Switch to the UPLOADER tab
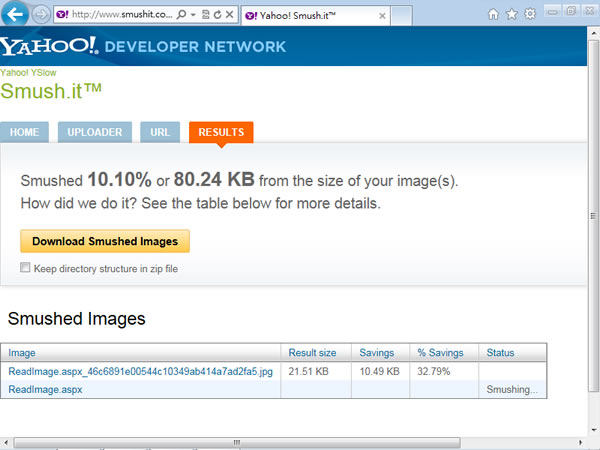The image size is (600, 450). pos(95,132)
